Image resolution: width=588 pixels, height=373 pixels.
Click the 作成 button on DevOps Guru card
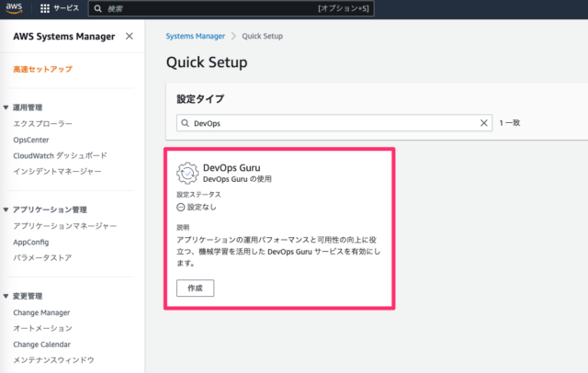coord(196,288)
